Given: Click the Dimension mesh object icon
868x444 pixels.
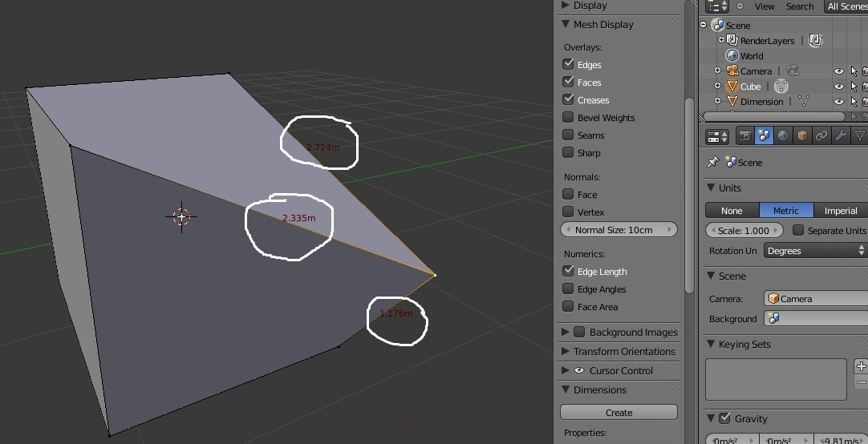Looking at the screenshot, I should pos(732,101).
